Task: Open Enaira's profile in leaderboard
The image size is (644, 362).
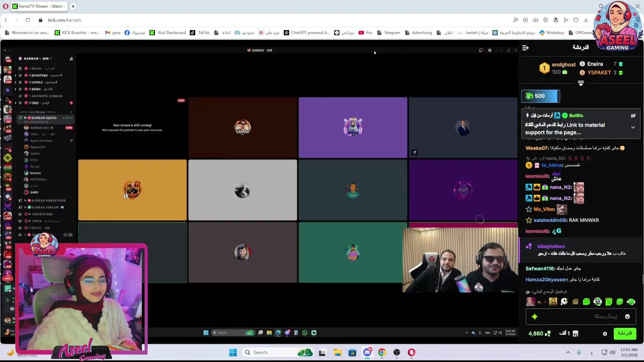Action: pos(595,64)
